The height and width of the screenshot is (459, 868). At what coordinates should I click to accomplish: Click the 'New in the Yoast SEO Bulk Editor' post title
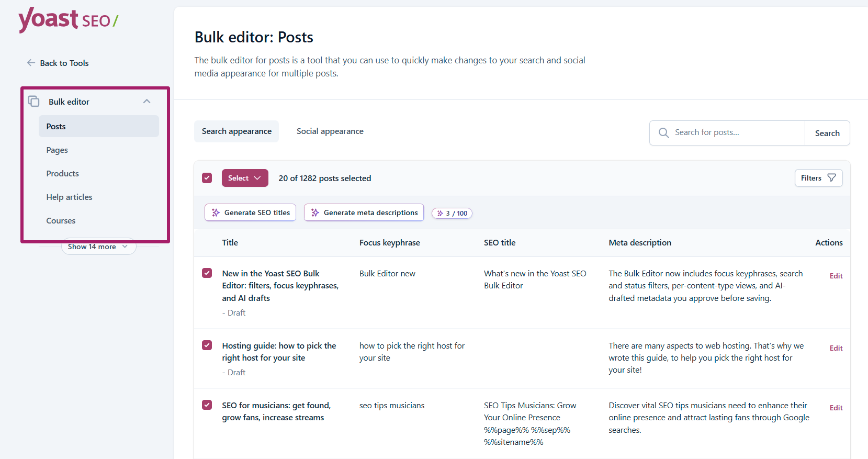(x=280, y=286)
